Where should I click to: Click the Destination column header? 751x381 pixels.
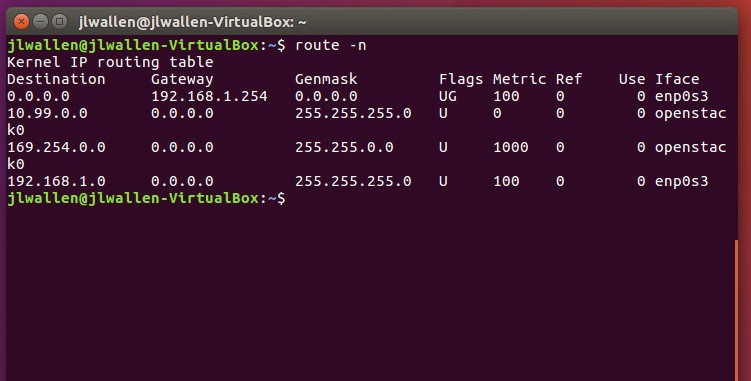click(56, 79)
